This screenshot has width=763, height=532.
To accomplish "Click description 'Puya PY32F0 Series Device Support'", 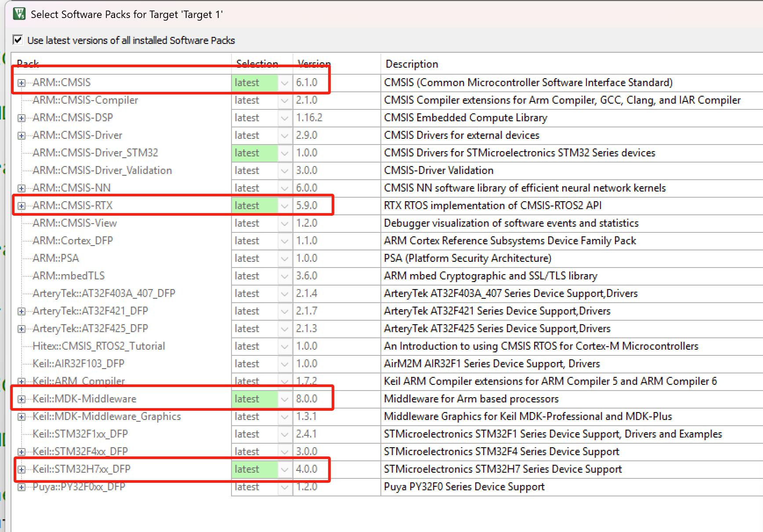I will point(464,487).
